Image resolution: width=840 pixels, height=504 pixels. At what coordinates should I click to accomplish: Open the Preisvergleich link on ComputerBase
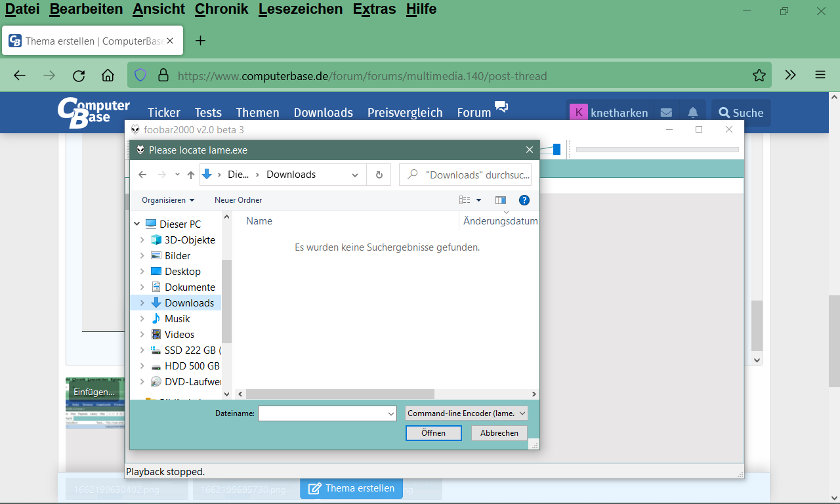(405, 113)
